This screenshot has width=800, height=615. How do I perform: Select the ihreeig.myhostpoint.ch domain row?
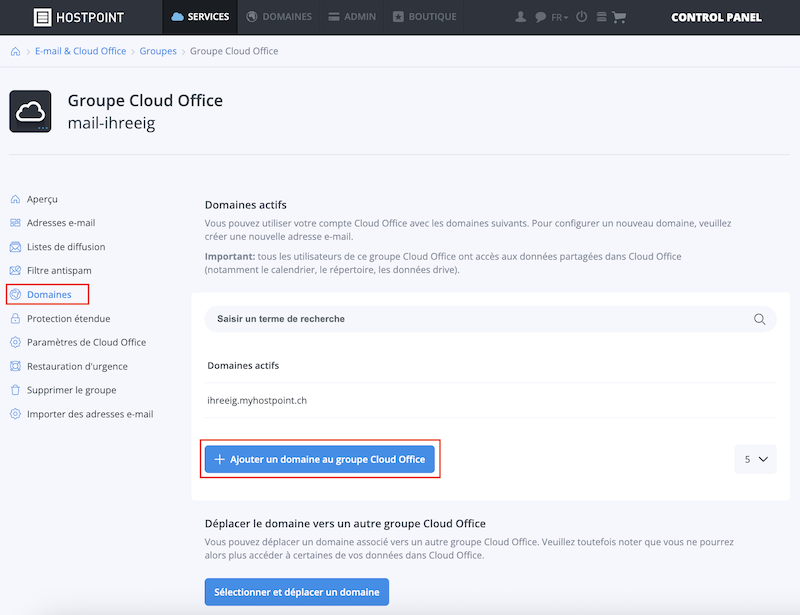[x=490, y=401]
